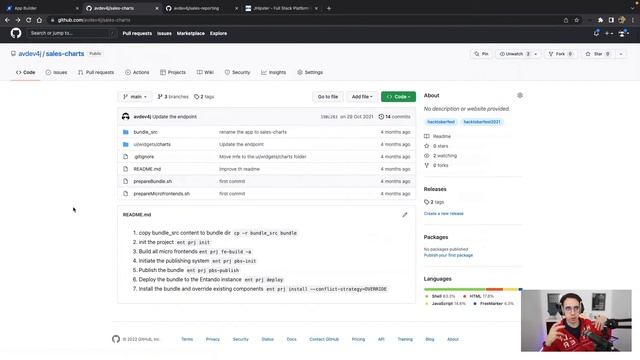The height and width of the screenshot is (360, 640).
Task: Fork the repository with Fork button
Action: coord(560,54)
